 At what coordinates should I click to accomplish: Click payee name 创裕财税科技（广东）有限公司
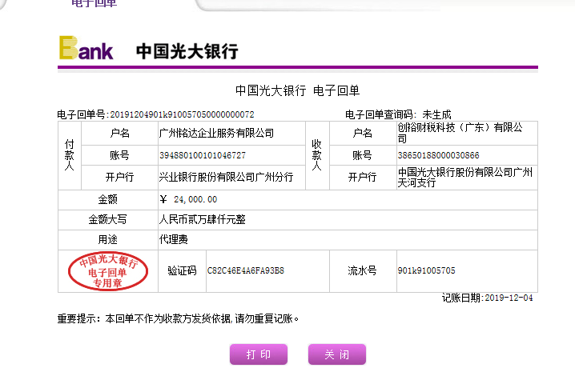460,133
